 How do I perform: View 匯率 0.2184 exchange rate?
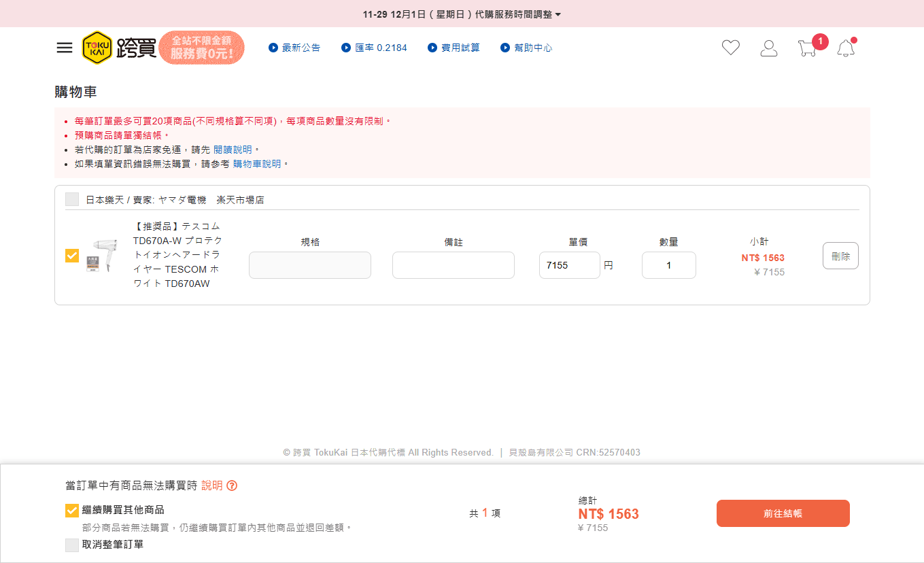tap(374, 48)
